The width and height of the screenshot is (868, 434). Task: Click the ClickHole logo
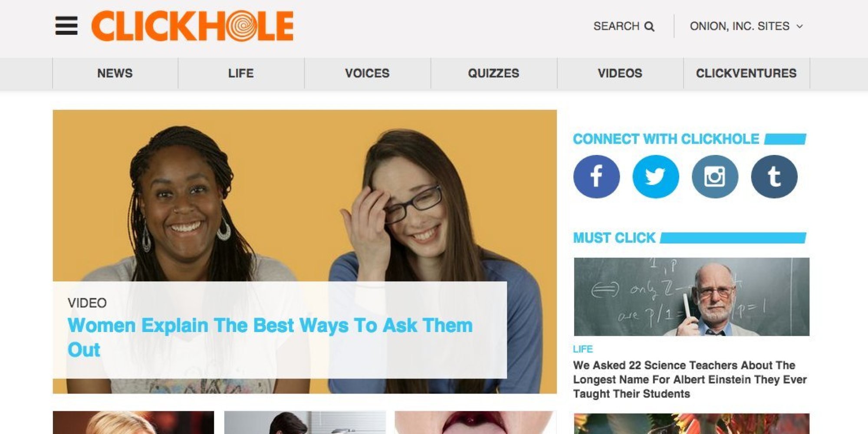tap(192, 26)
